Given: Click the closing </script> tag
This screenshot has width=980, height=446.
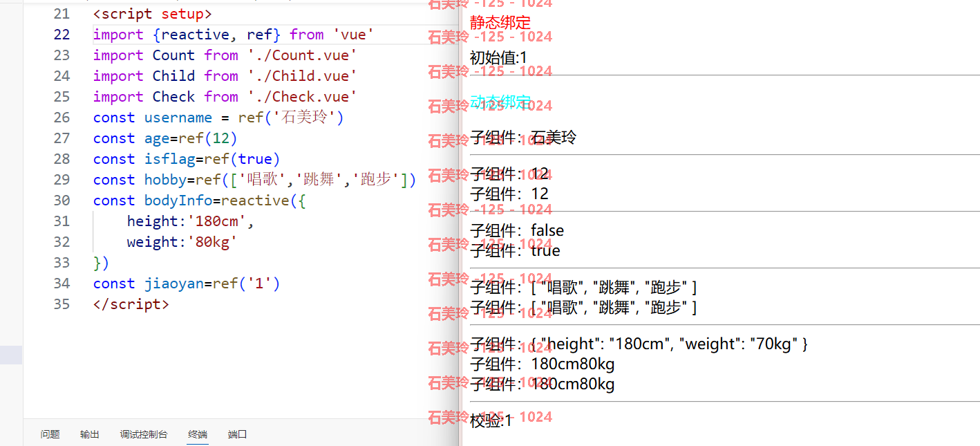Looking at the screenshot, I should click(x=131, y=304).
